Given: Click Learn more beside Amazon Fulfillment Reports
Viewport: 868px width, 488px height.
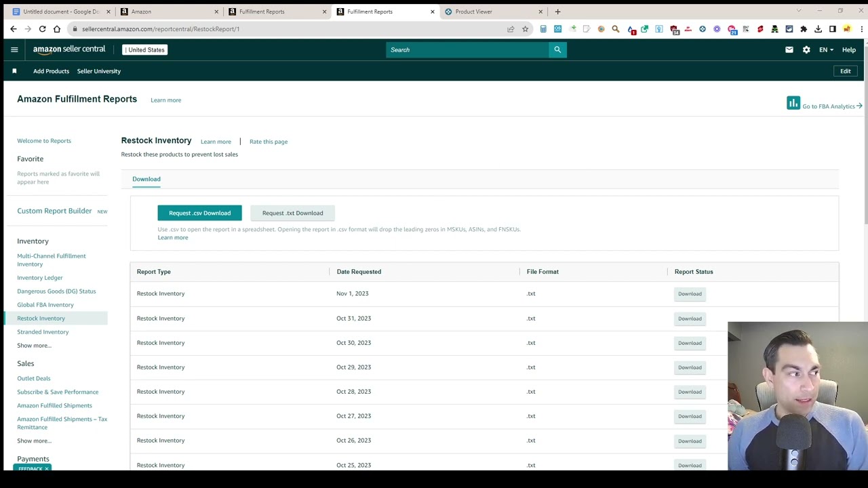Looking at the screenshot, I should click(165, 100).
